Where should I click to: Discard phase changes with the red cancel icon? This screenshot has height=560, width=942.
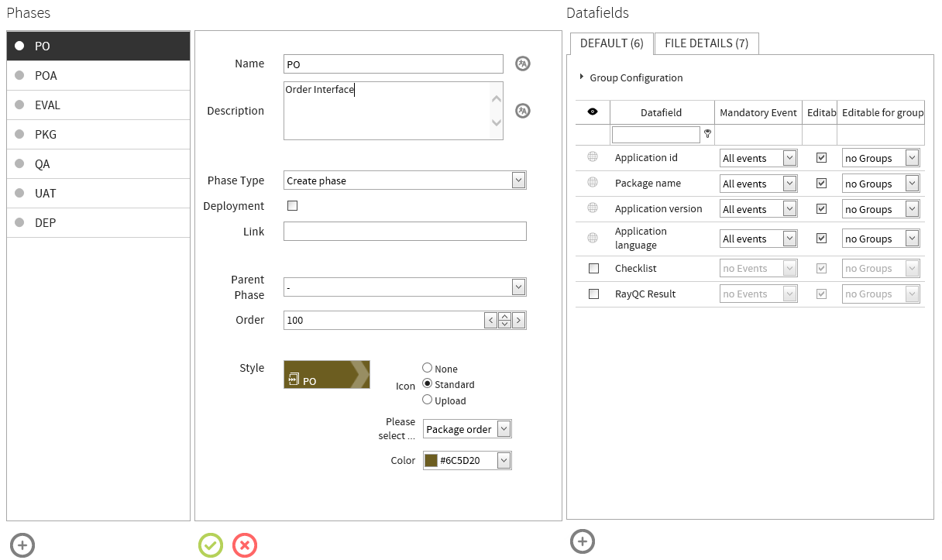[245, 545]
